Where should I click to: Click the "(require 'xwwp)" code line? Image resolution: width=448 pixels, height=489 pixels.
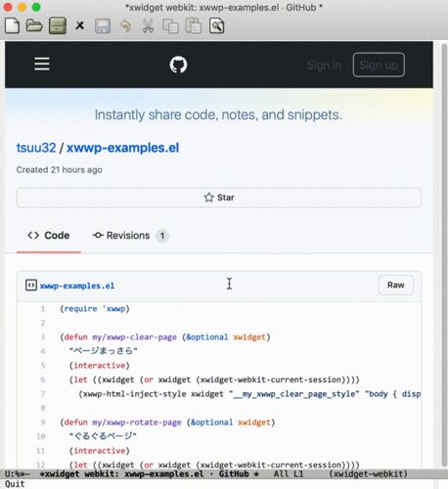click(x=95, y=308)
